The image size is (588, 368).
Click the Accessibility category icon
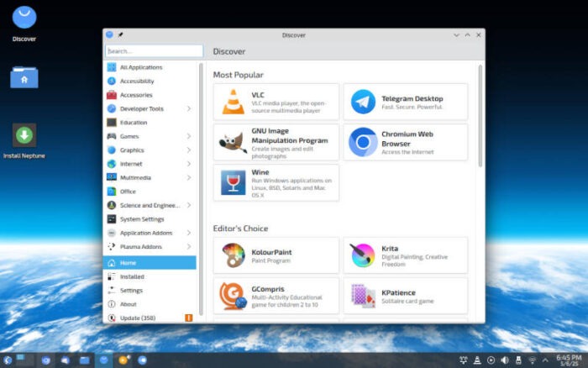tap(112, 81)
